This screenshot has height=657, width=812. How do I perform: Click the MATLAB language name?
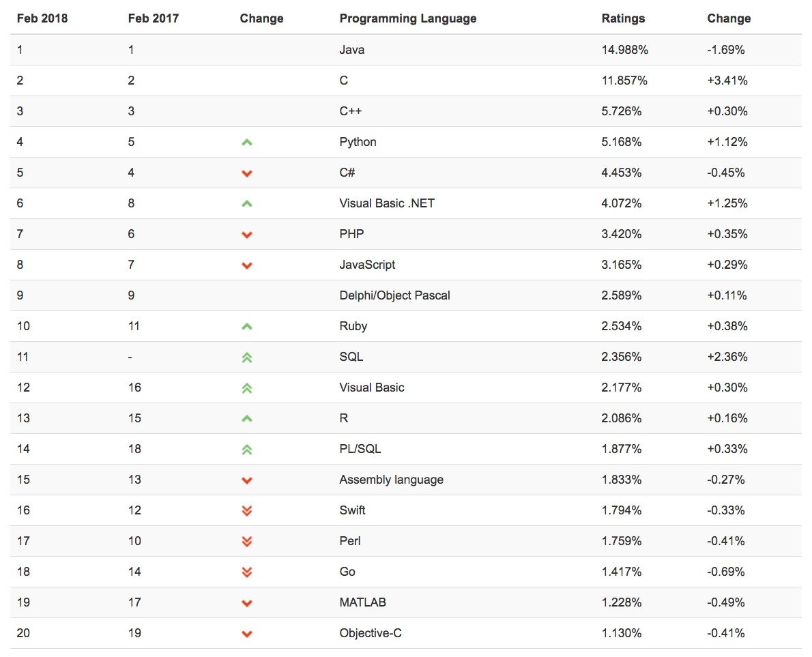click(x=362, y=602)
